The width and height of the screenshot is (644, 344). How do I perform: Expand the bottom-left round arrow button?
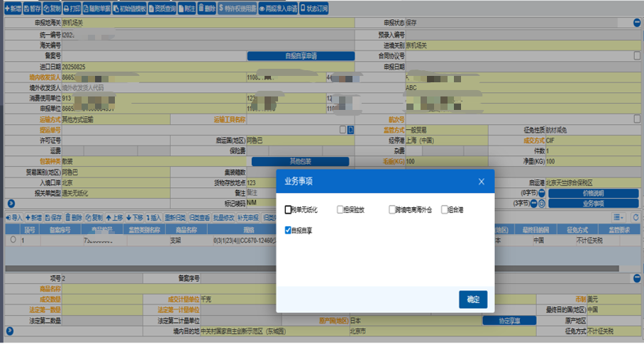click(x=9, y=331)
